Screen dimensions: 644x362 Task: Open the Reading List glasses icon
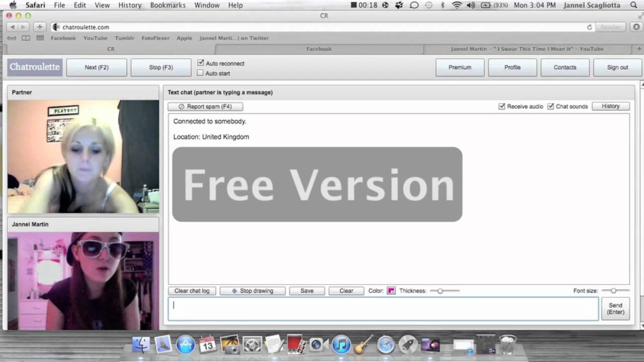[12, 38]
